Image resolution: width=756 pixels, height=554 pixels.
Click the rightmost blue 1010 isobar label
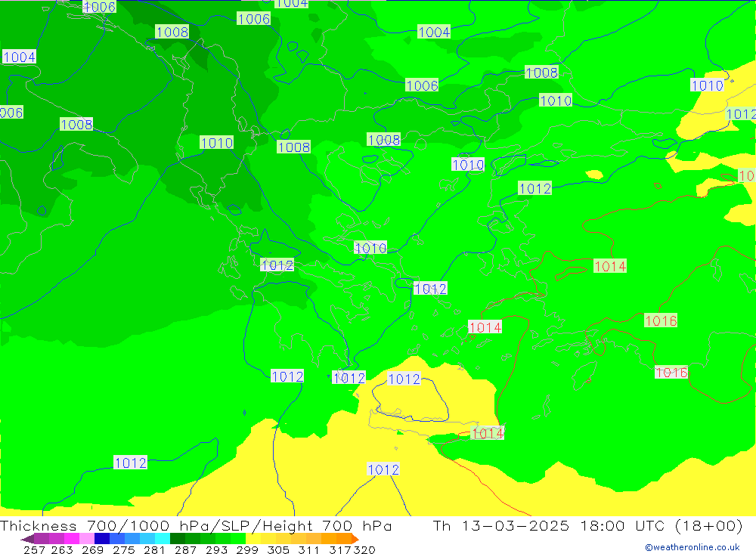tap(707, 85)
